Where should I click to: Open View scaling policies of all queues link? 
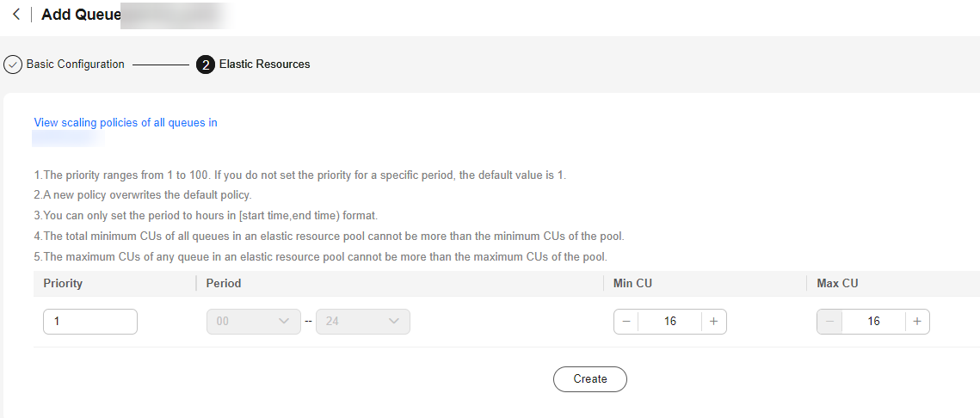[x=126, y=122]
